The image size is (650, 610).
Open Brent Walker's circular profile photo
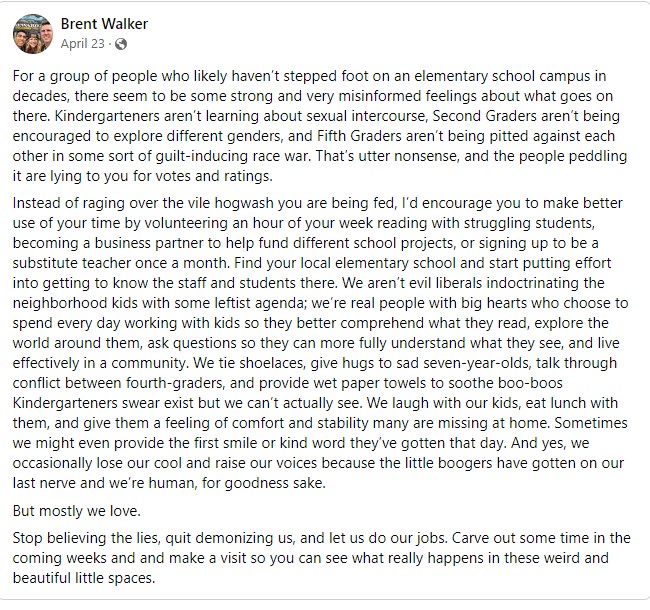click(x=34, y=33)
